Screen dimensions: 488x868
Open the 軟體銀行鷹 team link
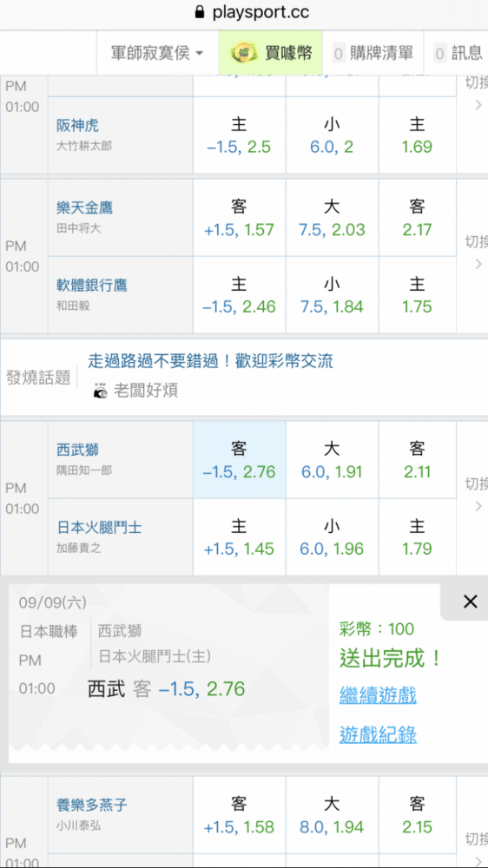coord(92,285)
